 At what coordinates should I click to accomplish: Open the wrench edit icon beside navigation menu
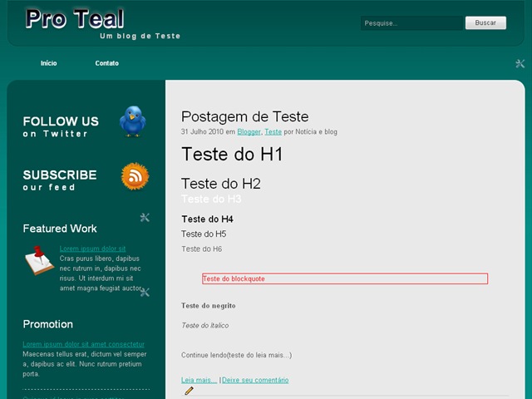pos(520,63)
